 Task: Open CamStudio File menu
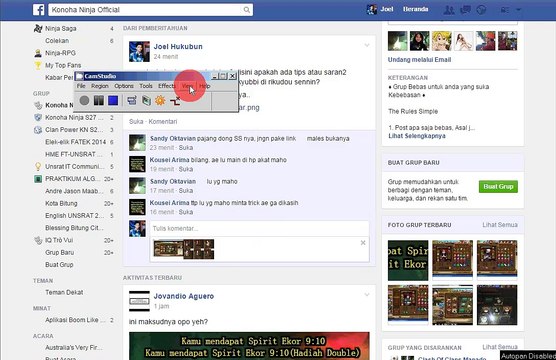click(81, 86)
